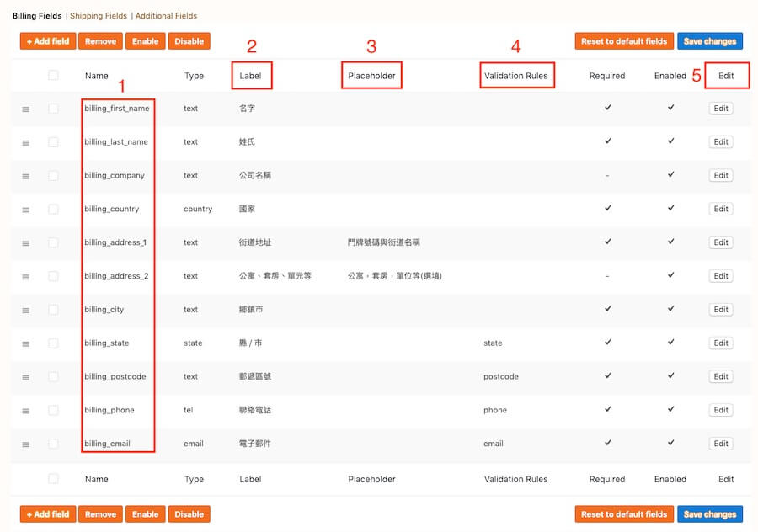The height and width of the screenshot is (532, 758).
Task: Open Edit for the billing_phone row
Action: (x=721, y=410)
